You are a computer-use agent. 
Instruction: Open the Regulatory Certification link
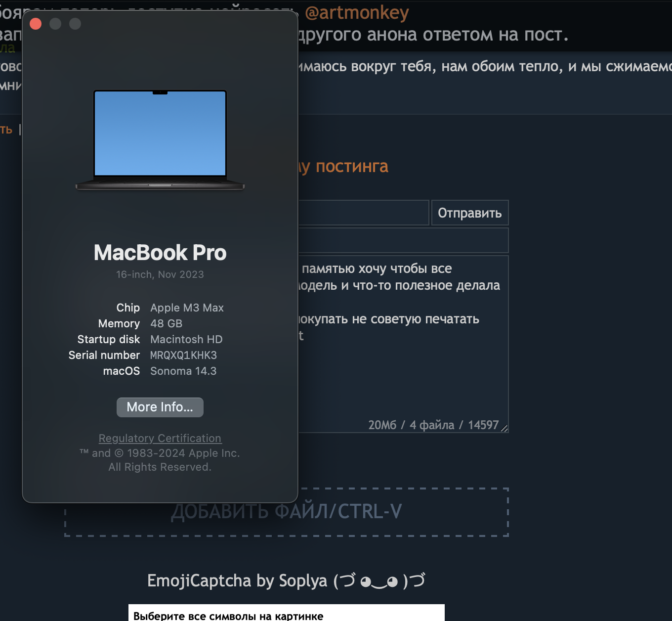click(160, 438)
